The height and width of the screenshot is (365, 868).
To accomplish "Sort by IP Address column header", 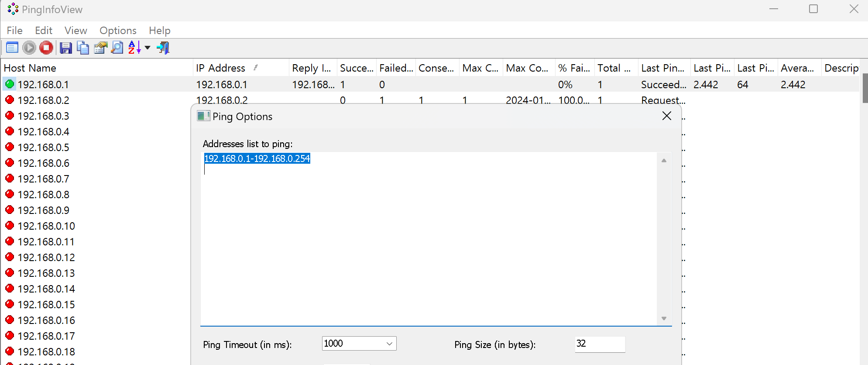I will coord(241,68).
